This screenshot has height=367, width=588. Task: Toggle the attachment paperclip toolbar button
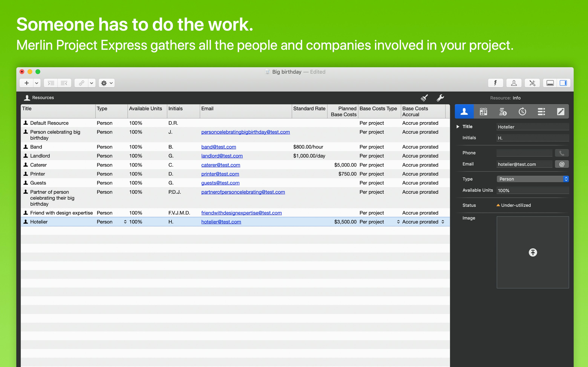81,83
